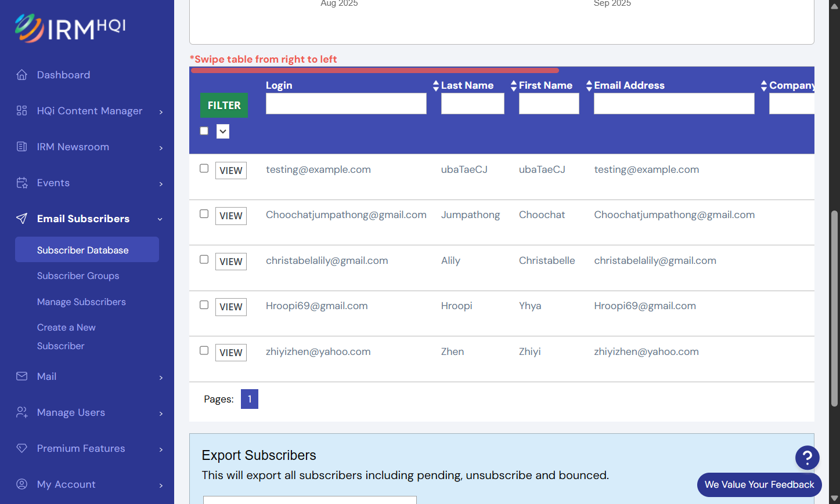840x504 pixels.
Task: Expand the IRM Newsroom submenu chevron
Action: pyautogui.click(x=161, y=148)
